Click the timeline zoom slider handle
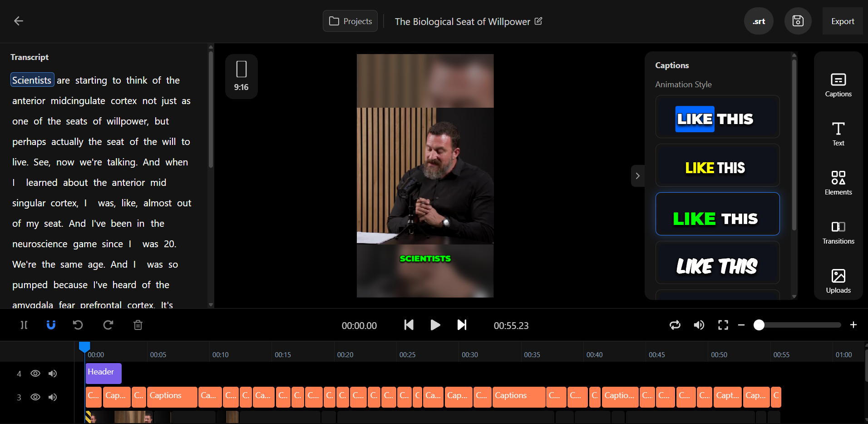 [759, 325]
